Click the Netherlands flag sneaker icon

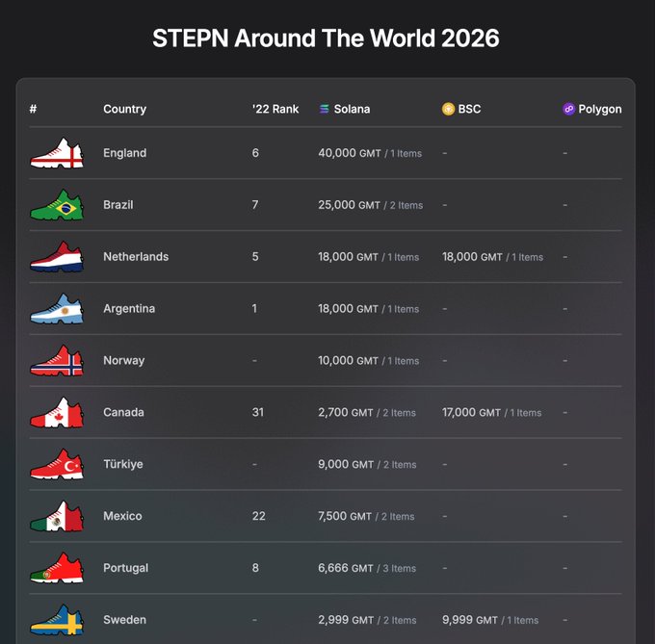pos(57,257)
